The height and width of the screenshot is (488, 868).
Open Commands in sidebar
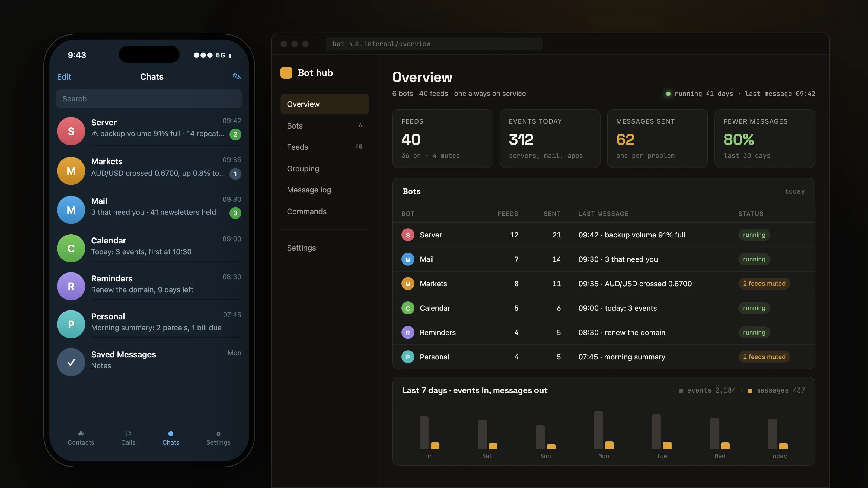coord(324,211)
